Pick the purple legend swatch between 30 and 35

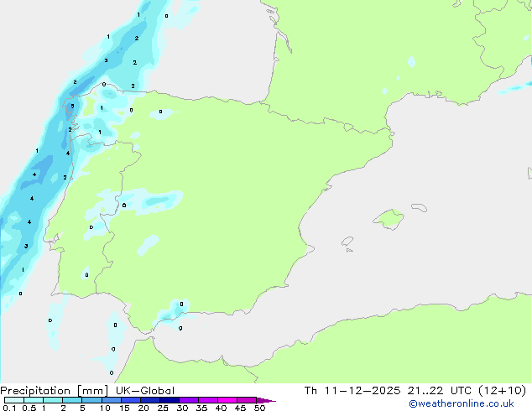pyautogui.click(x=189, y=400)
